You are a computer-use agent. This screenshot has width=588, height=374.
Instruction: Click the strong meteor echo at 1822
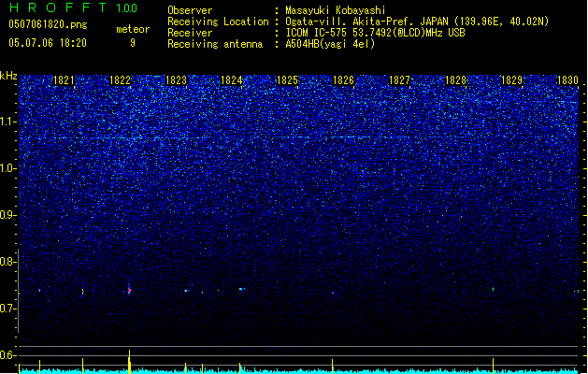(x=129, y=290)
